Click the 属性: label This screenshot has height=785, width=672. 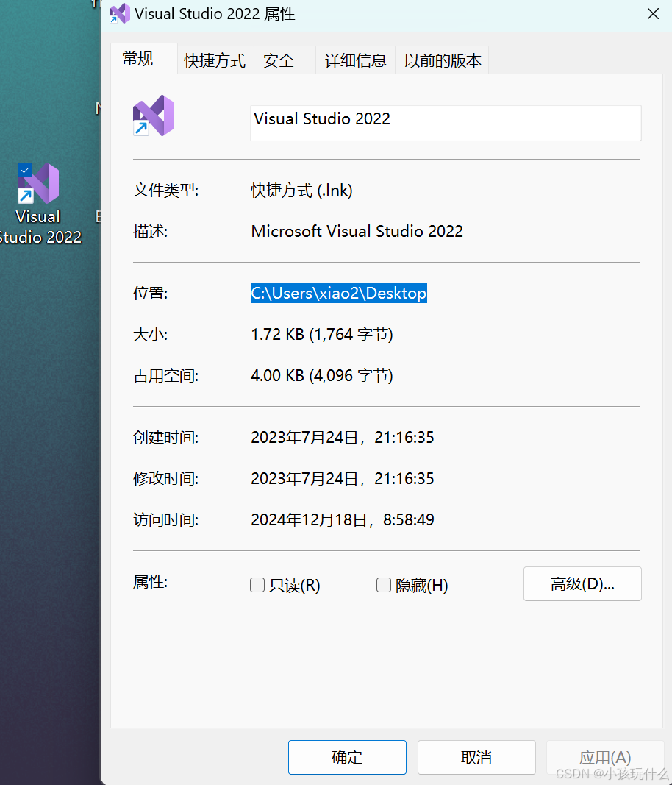click(150, 582)
